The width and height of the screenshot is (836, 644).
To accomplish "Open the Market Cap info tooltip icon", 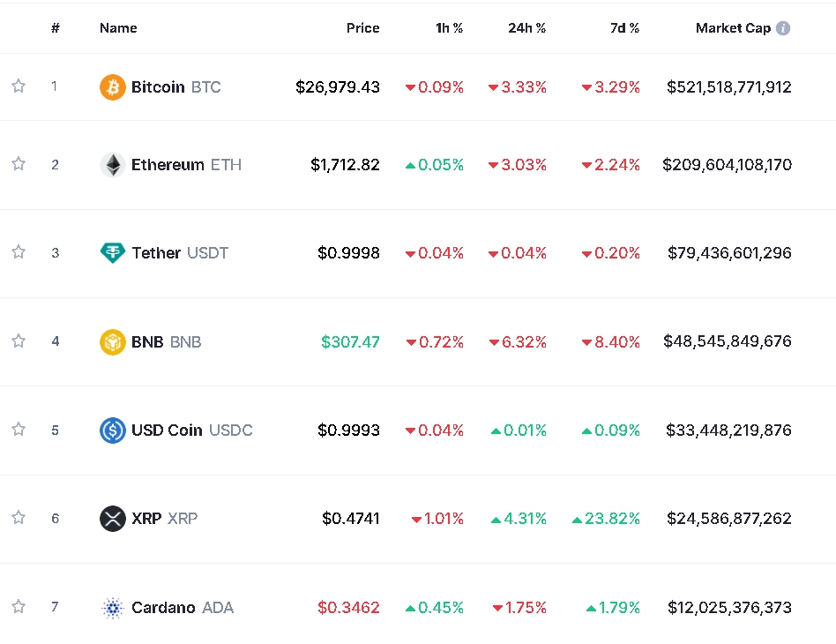I will [783, 28].
